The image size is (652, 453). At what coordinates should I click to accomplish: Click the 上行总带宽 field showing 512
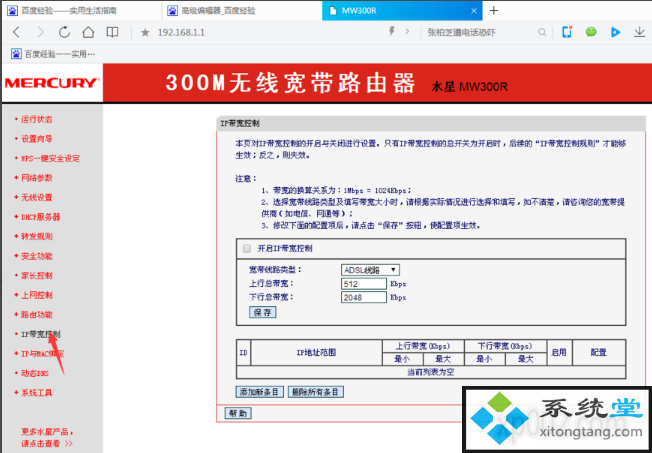(364, 284)
